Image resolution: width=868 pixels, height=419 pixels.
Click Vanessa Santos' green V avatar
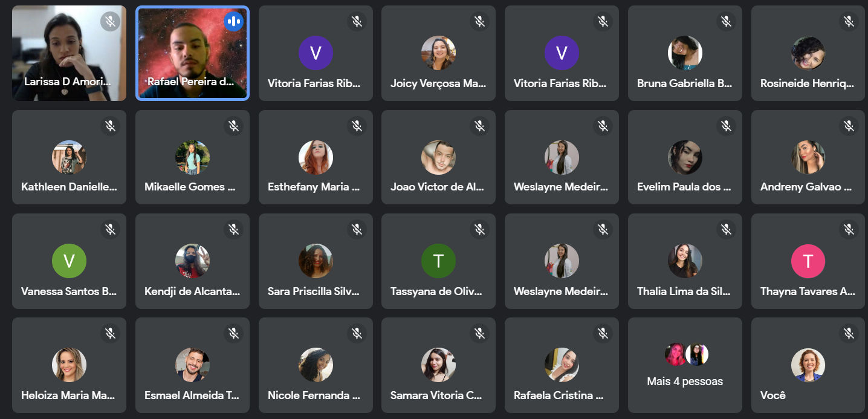[69, 261]
